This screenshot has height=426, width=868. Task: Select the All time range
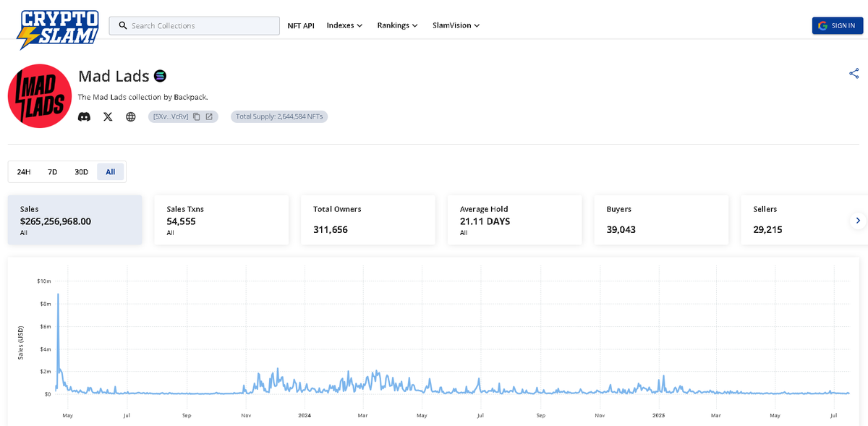coord(111,172)
